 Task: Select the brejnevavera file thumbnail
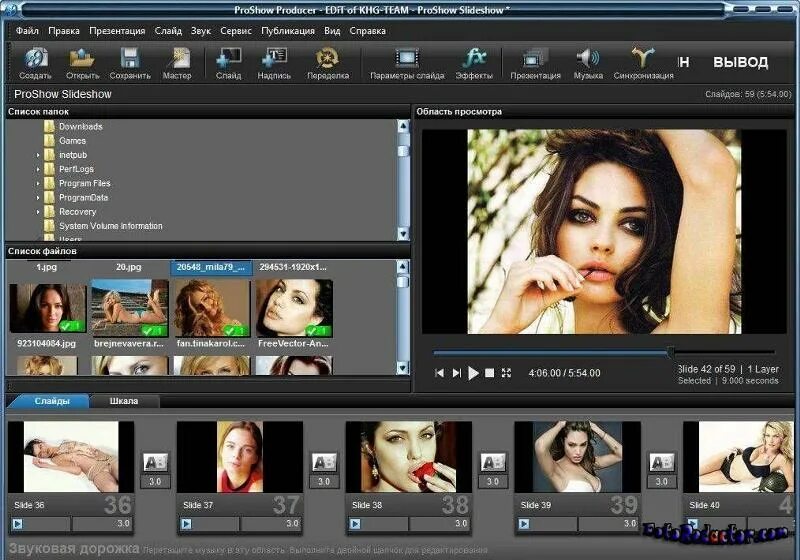point(129,308)
